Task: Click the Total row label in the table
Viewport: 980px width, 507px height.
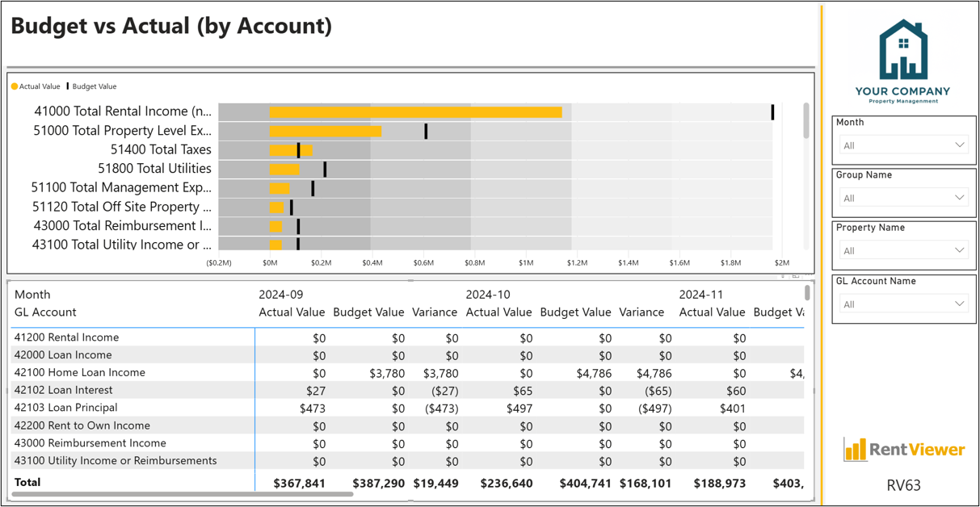Action: [27, 482]
